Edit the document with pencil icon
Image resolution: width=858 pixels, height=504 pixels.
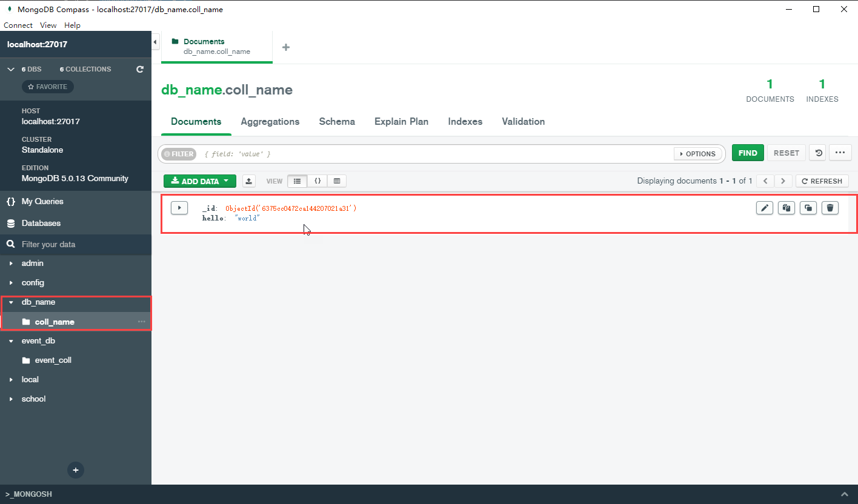(765, 208)
